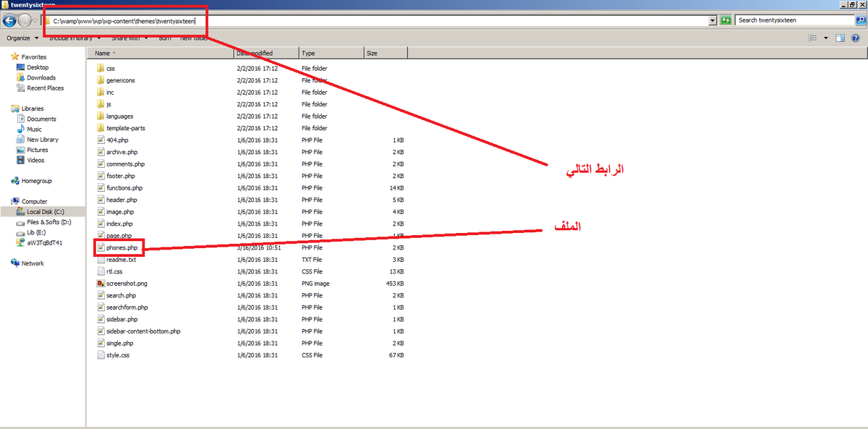Select the css folder icon
The height and width of the screenshot is (429, 868).
click(x=101, y=69)
